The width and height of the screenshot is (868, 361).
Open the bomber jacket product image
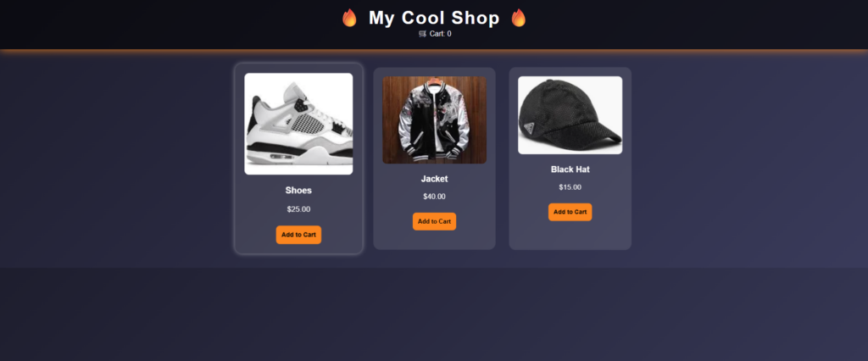(435, 120)
